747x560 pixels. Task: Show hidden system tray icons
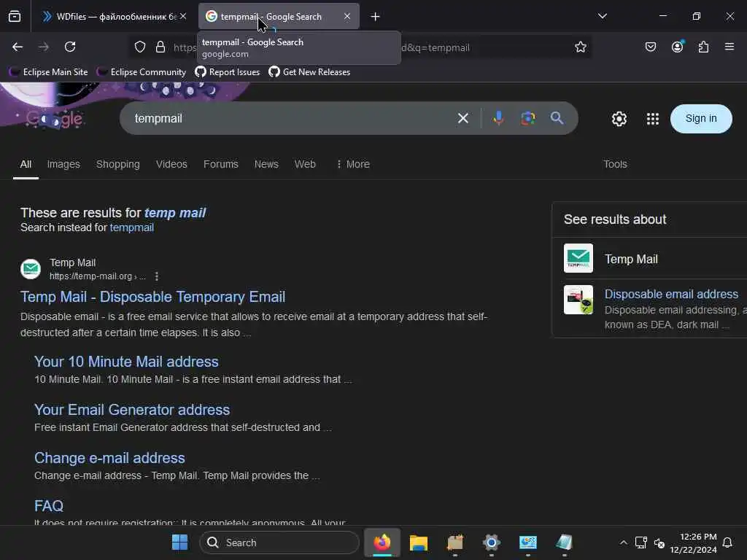pyautogui.click(x=623, y=542)
